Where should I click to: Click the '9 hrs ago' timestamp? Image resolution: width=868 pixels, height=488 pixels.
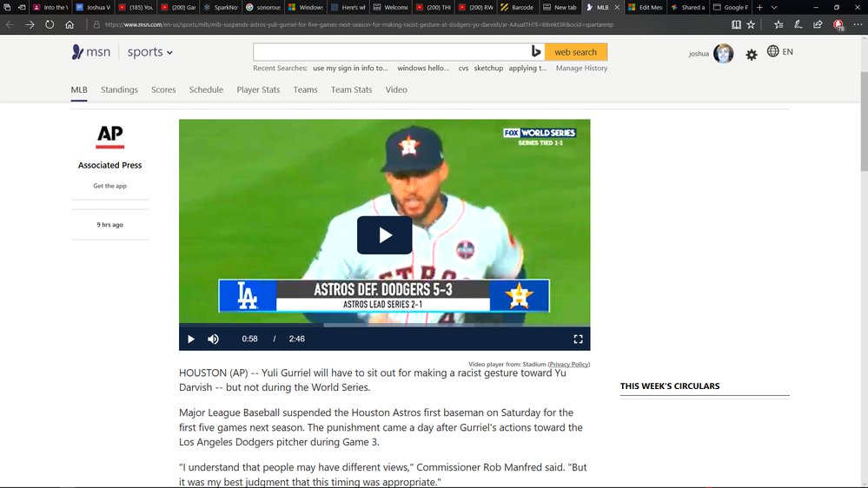click(x=109, y=225)
